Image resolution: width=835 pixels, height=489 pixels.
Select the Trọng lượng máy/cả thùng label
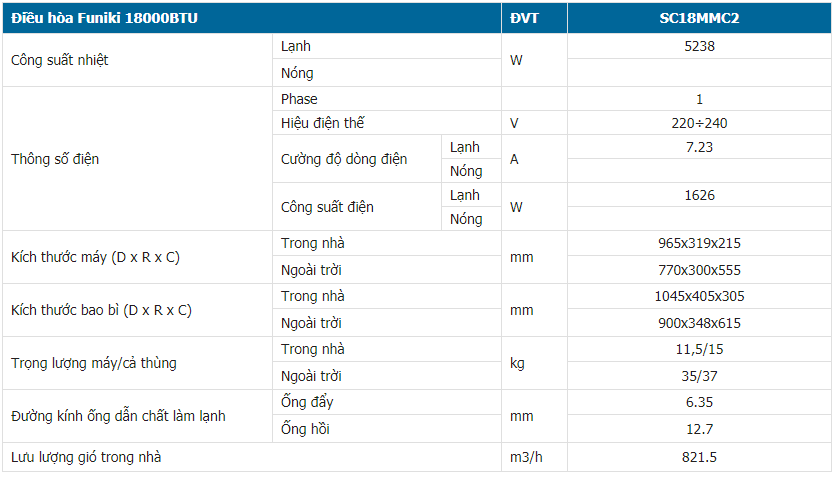[x=94, y=363]
